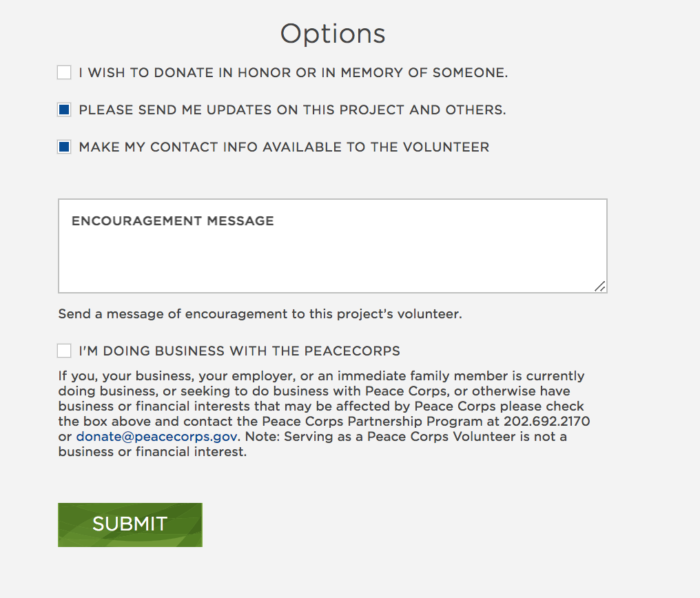The height and width of the screenshot is (598, 700).
Task: Click the "Note: Serving as a Peace Corps Volunteer" sentence
Action: pyautogui.click(x=400, y=437)
